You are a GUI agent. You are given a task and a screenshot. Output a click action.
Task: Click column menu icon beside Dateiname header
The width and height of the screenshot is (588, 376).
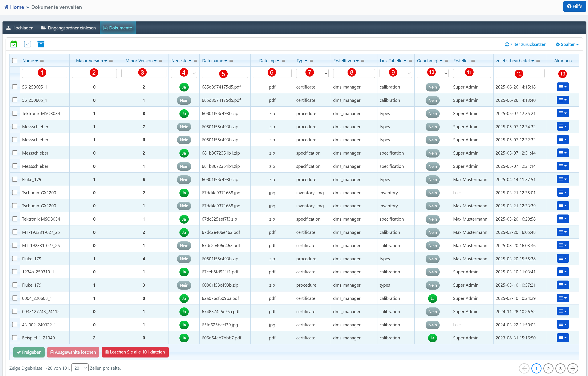coord(231,61)
